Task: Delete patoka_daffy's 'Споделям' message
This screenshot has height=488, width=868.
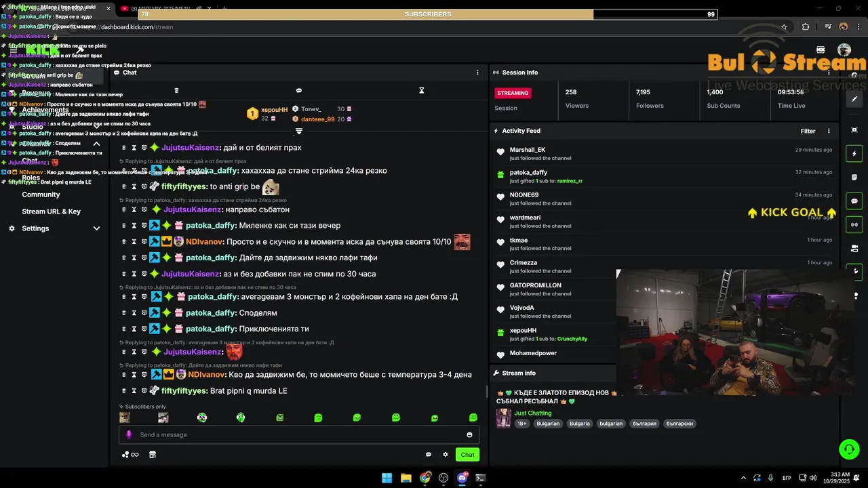Action: (x=124, y=313)
